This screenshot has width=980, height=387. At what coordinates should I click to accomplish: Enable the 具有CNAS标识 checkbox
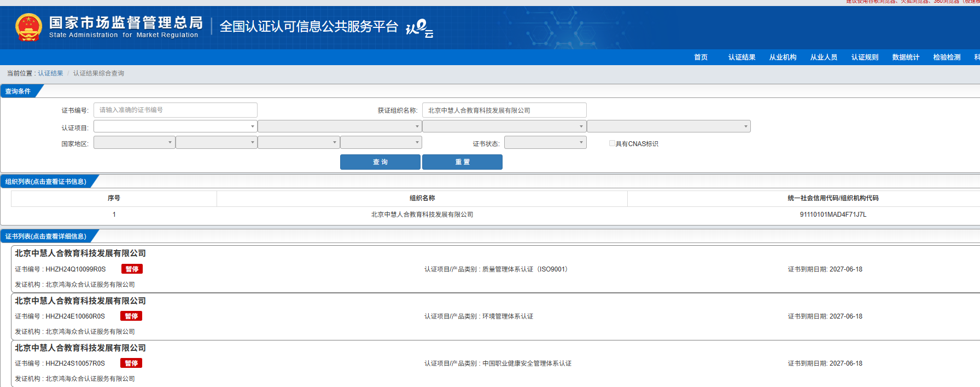[x=612, y=143]
